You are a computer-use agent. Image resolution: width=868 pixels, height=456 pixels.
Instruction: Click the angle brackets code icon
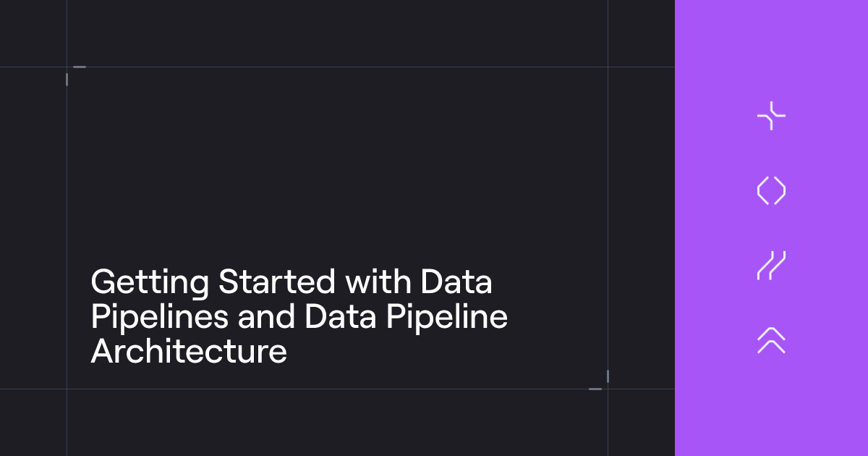pos(771,191)
